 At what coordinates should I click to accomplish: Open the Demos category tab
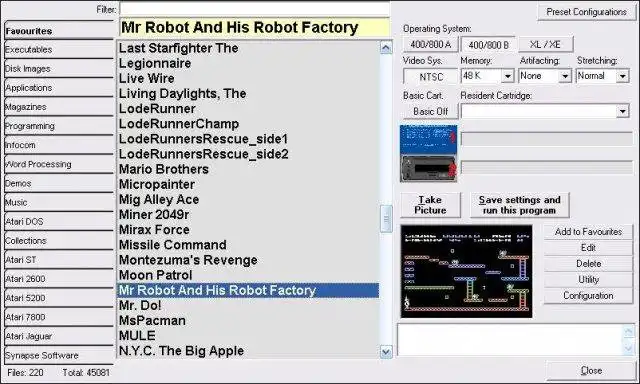click(x=59, y=184)
